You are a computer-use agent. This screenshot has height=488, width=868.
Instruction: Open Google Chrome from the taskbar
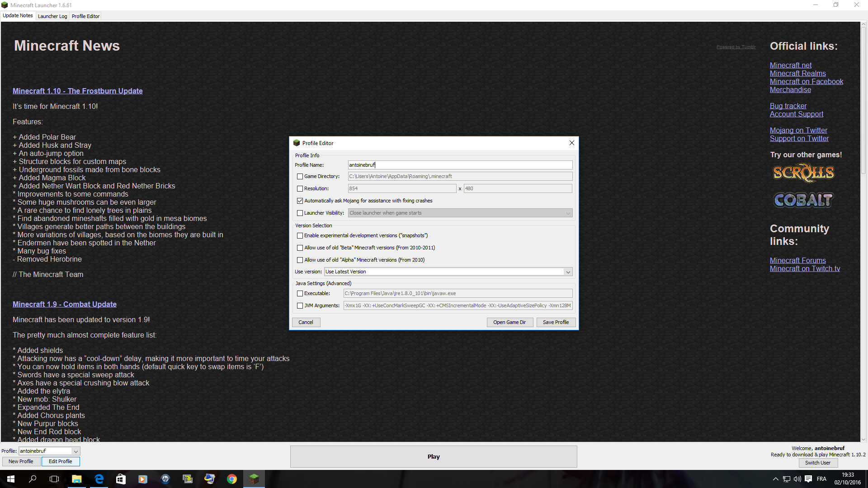pyautogui.click(x=232, y=479)
